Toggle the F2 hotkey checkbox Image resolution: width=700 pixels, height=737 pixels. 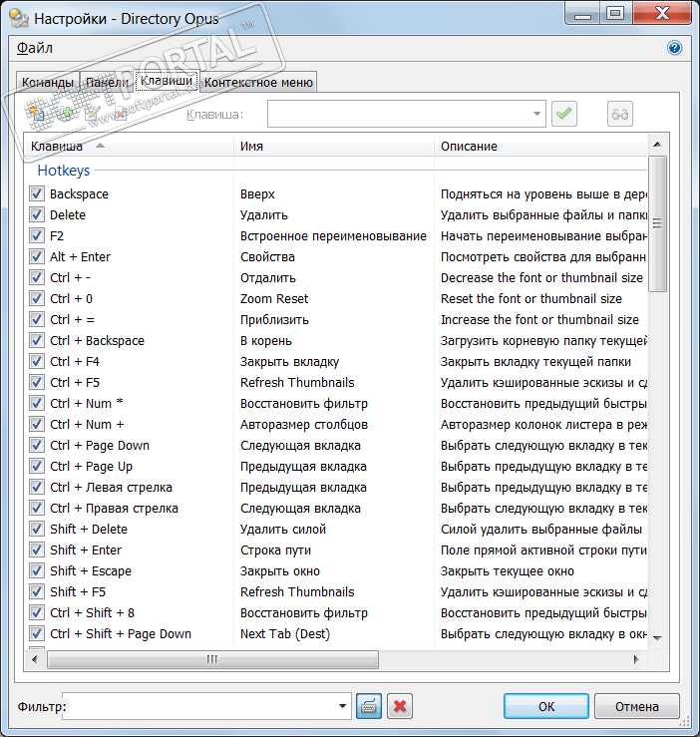pos(37,235)
